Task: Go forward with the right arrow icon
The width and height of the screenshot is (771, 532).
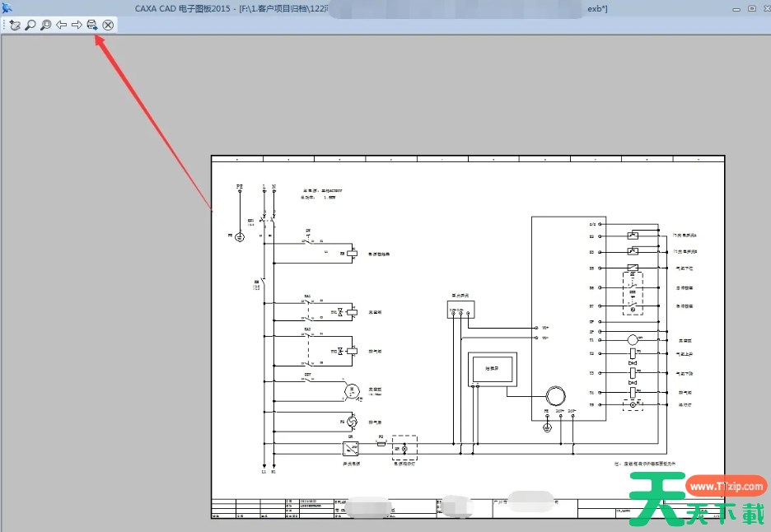Action: click(x=77, y=25)
